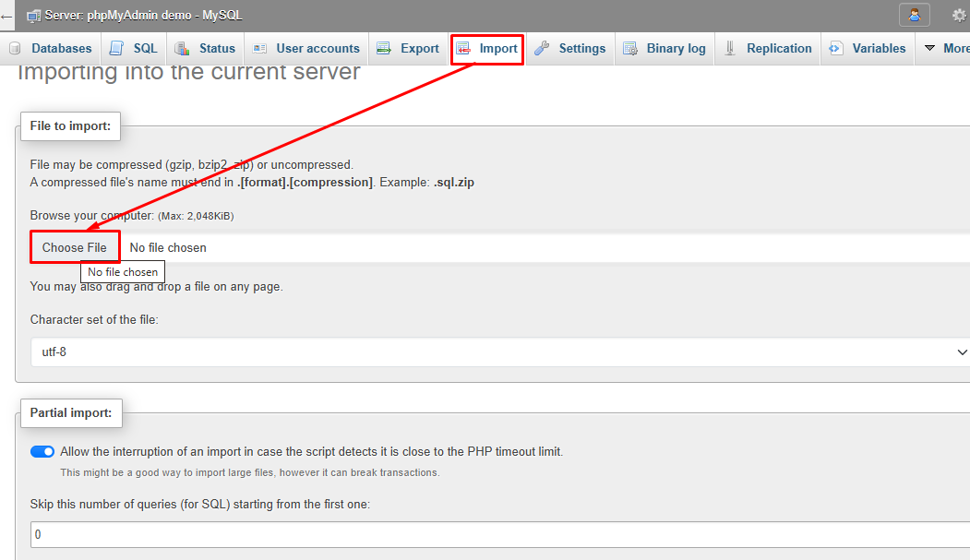Switch to the Replication tab

pos(768,48)
